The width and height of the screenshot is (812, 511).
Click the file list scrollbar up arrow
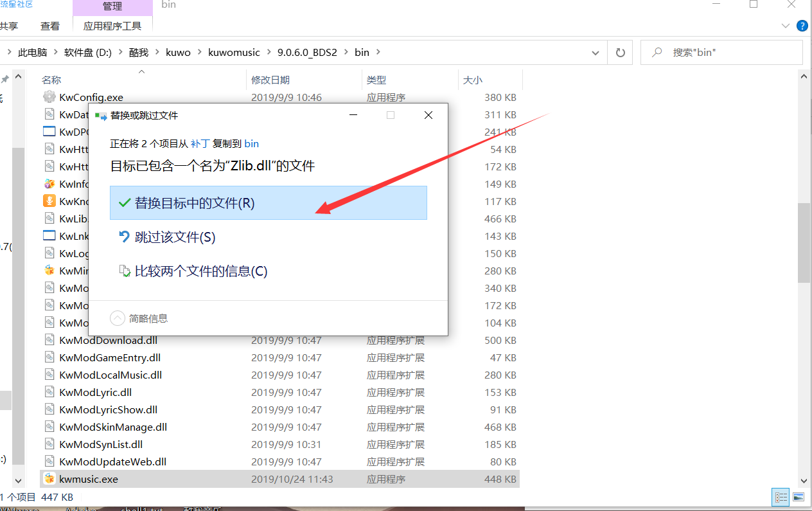tap(804, 76)
